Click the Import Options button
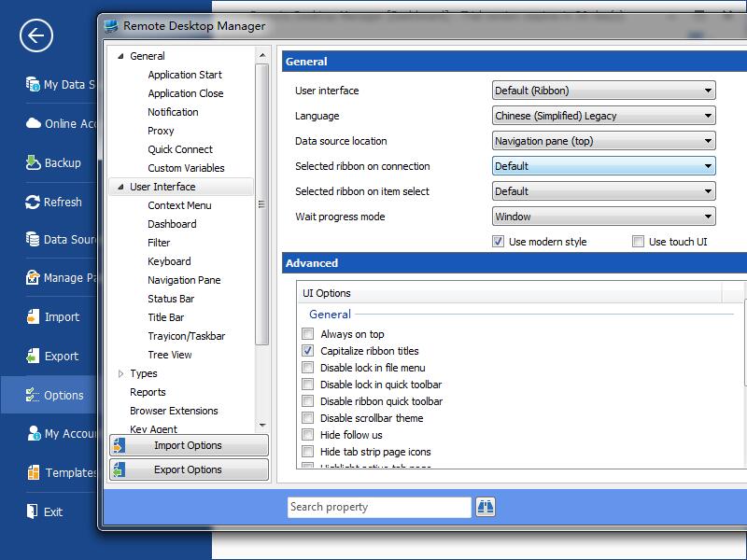The width and height of the screenshot is (747, 560). [189, 445]
